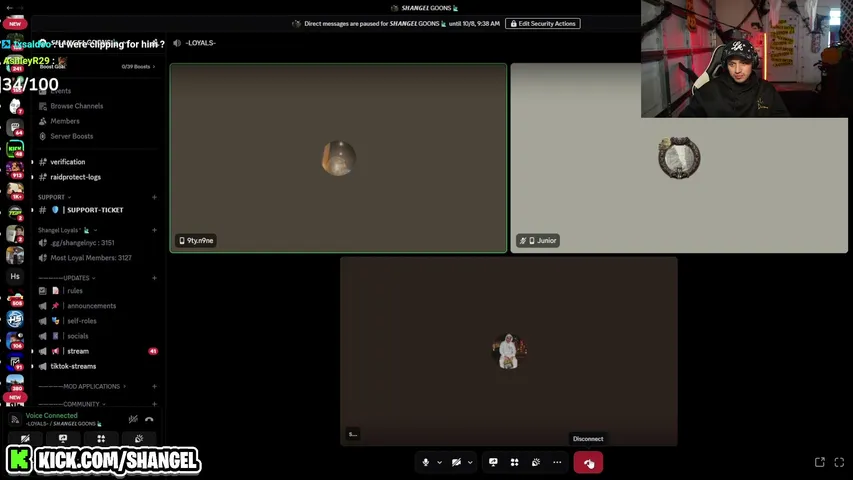Click the -LOYALS- voice channel title
This screenshot has height=480, width=853.
coord(200,43)
